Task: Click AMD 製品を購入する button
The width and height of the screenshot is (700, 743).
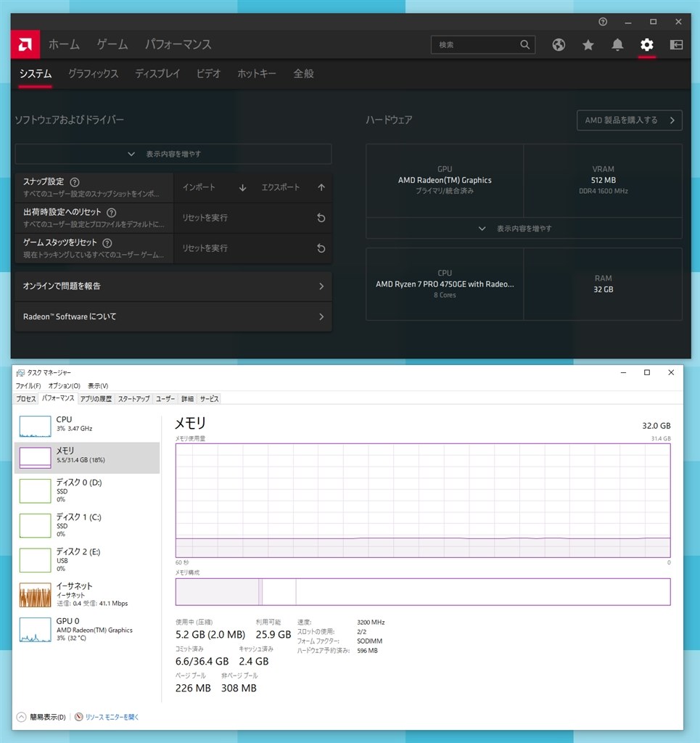Action: (629, 120)
